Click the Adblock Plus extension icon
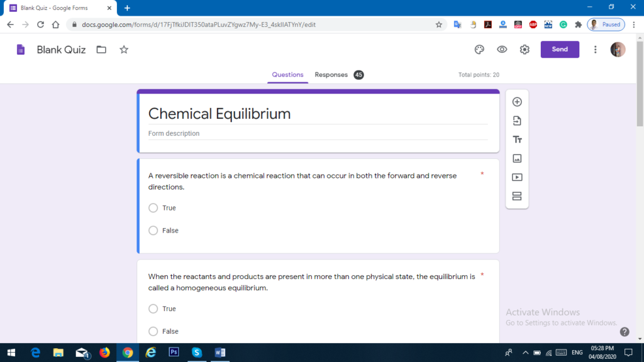The width and height of the screenshot is (644, 362). [x=533, y=25]
